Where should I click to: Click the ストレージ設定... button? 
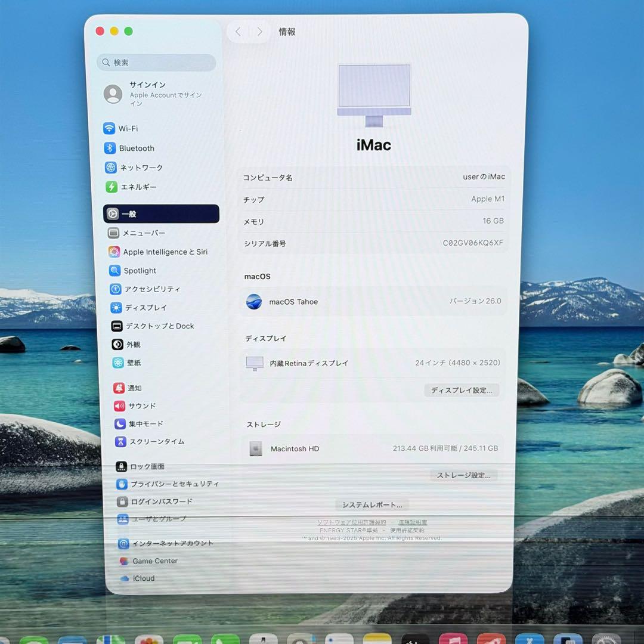[464, 475]
